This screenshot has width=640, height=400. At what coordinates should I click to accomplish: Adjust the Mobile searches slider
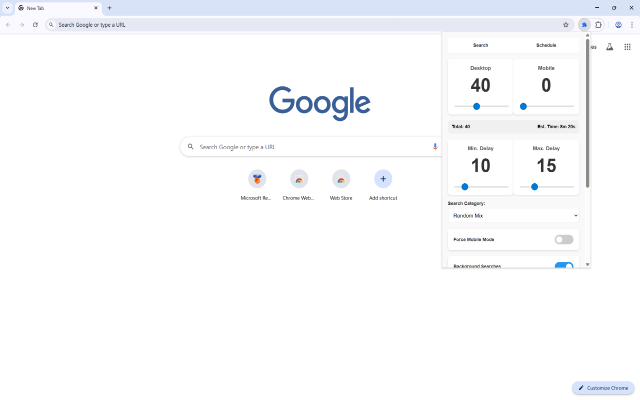(547, 107)
